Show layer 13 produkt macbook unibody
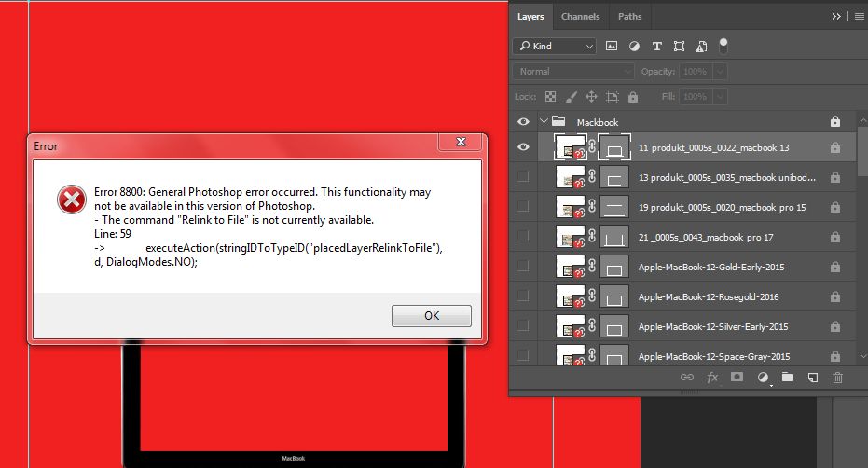868x468 pixels. (x=522, y=177)
